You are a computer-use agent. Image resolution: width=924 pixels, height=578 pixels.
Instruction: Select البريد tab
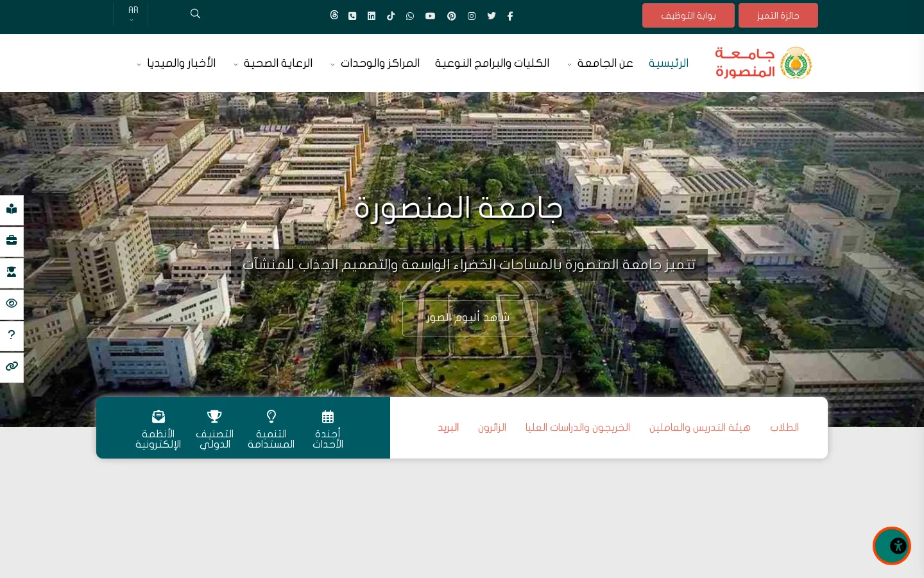coord(449,428)
